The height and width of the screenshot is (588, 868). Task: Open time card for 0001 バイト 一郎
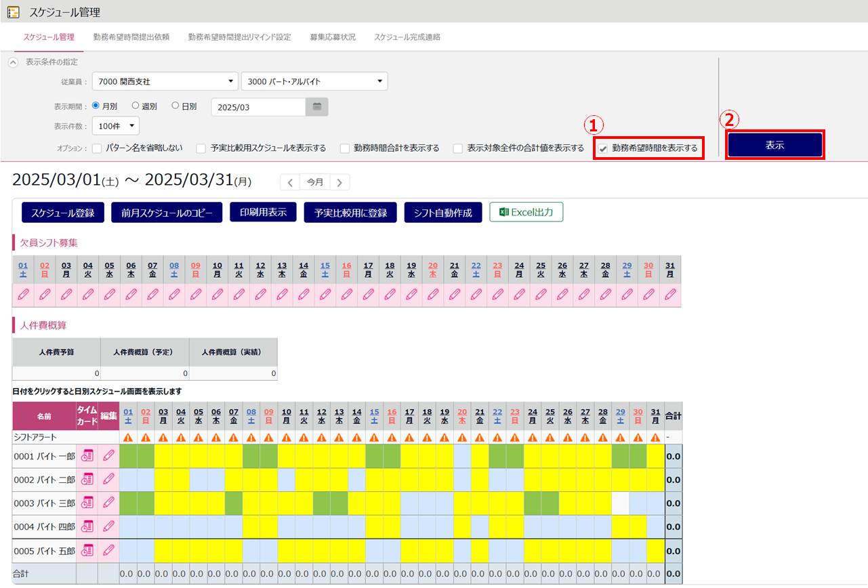pyautogui.click(x=87, y=457)
